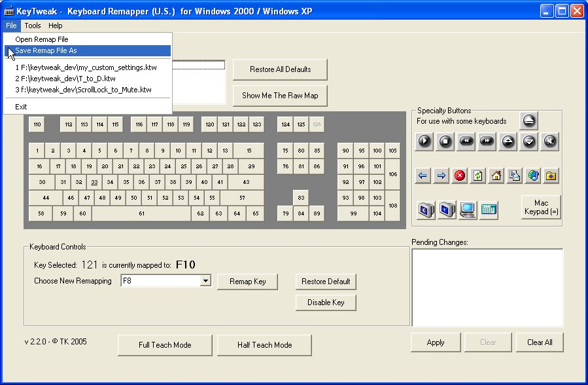This screenshot has height=385, width=588.
Task: Open recent file ScrollLock_to_Mute.ktw
Action: click(88, 90)
